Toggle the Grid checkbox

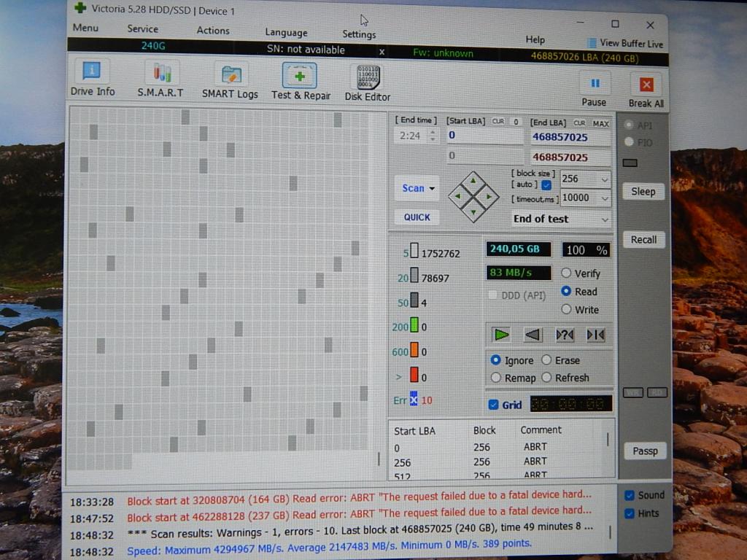[x=494, y=405]
